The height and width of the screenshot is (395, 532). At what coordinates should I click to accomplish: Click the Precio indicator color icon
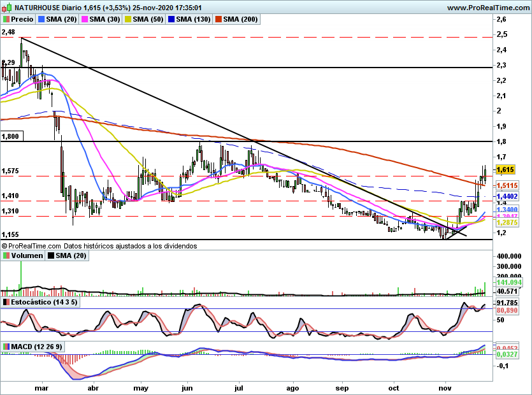pyautogui.click(x=6, y=19)
